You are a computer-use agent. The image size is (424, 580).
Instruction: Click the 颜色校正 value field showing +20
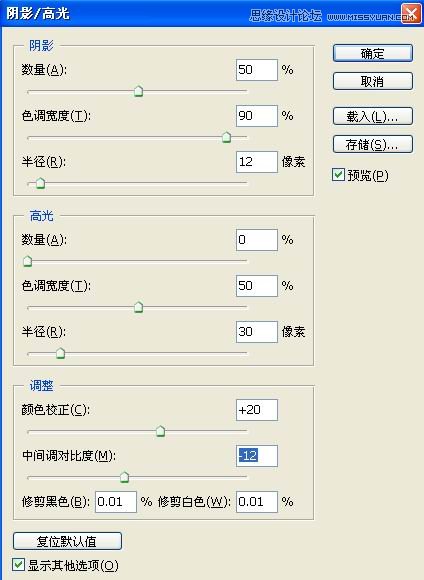[257, 410]
